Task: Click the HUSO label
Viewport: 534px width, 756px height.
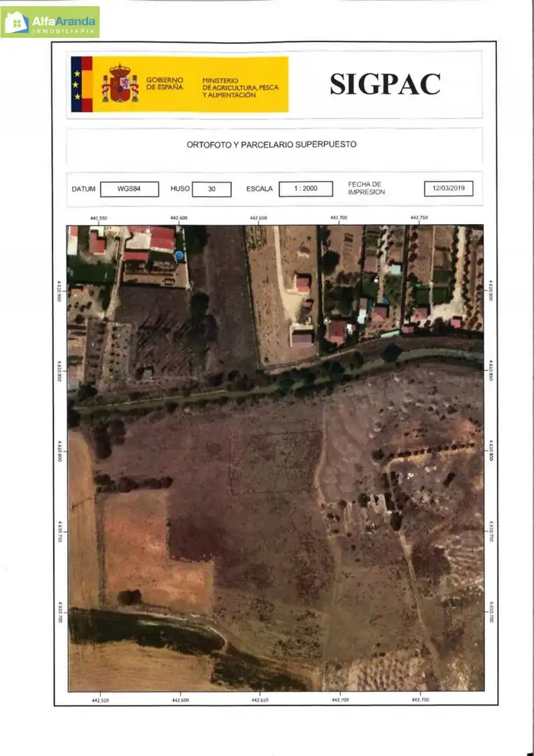Action: point(180,188)
